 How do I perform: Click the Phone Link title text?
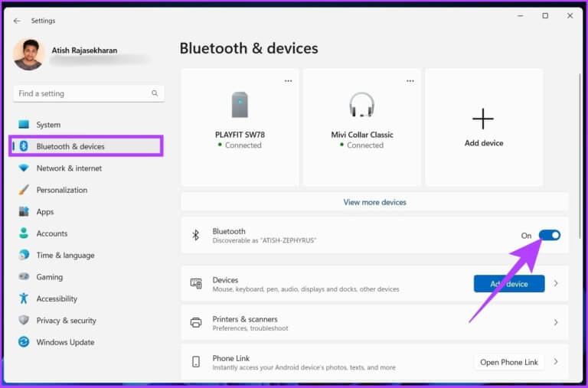(x=231, y=358)
